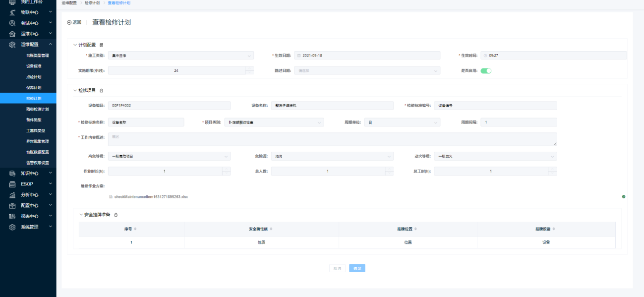Toggle the 是否启用 switch

click(x=486, y=70)
